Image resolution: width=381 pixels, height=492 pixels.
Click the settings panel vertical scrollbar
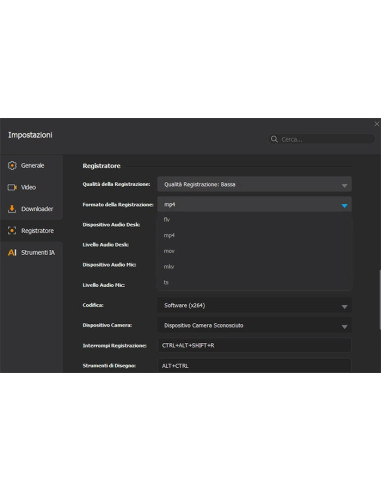click(380, 300)
